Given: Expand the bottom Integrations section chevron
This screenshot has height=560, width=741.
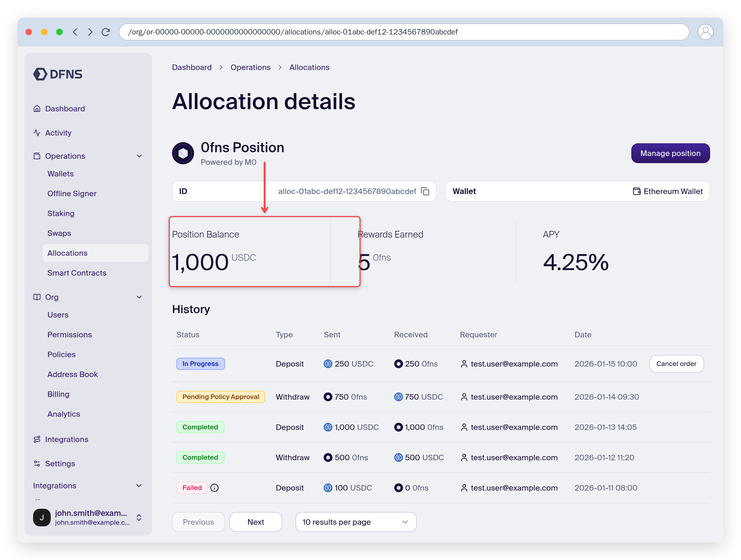Looking at the screenshot, I should pyautogui.click(x=139, y=486).
